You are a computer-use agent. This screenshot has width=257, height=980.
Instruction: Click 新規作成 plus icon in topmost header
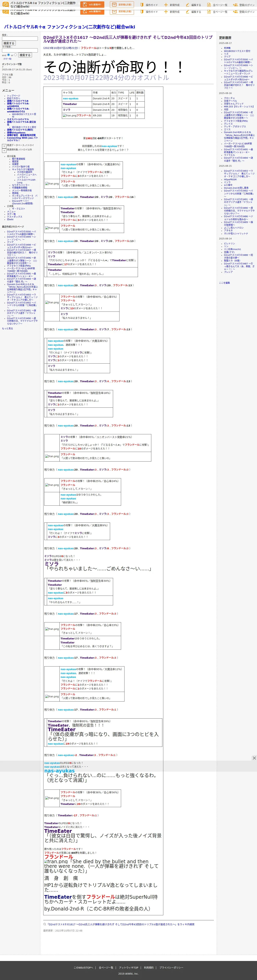(166, 5)
